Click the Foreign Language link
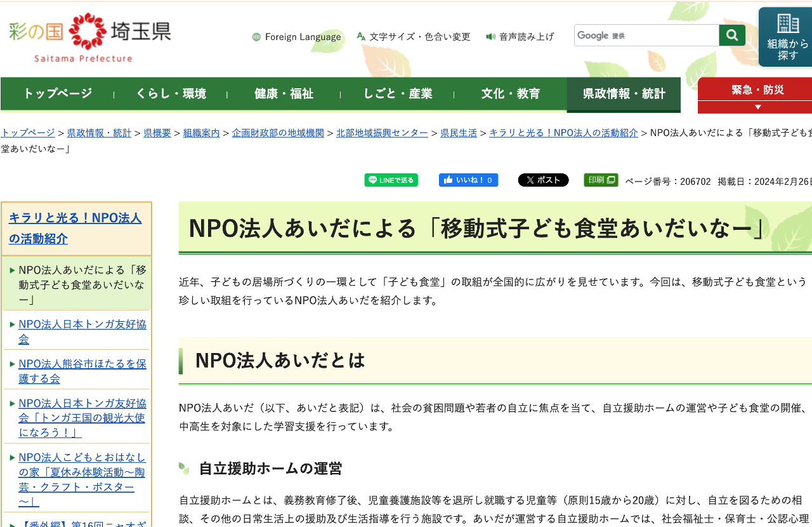The image size is (812, 527). (303, 37)
